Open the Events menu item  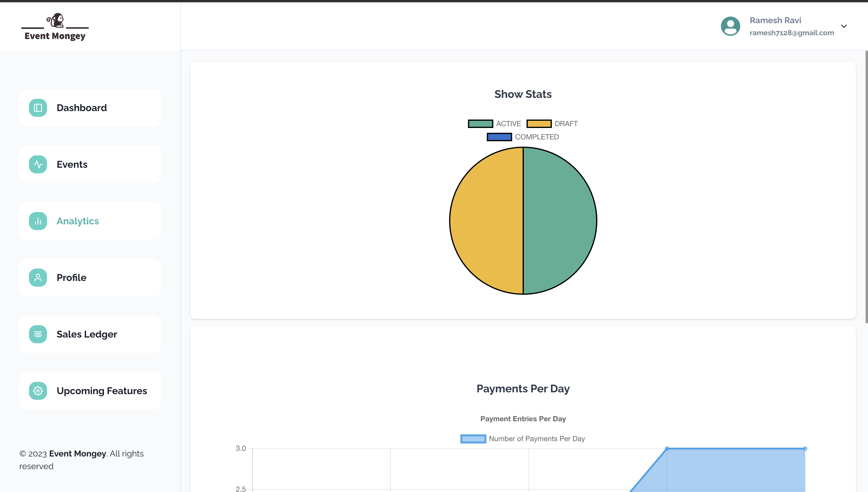90,164
